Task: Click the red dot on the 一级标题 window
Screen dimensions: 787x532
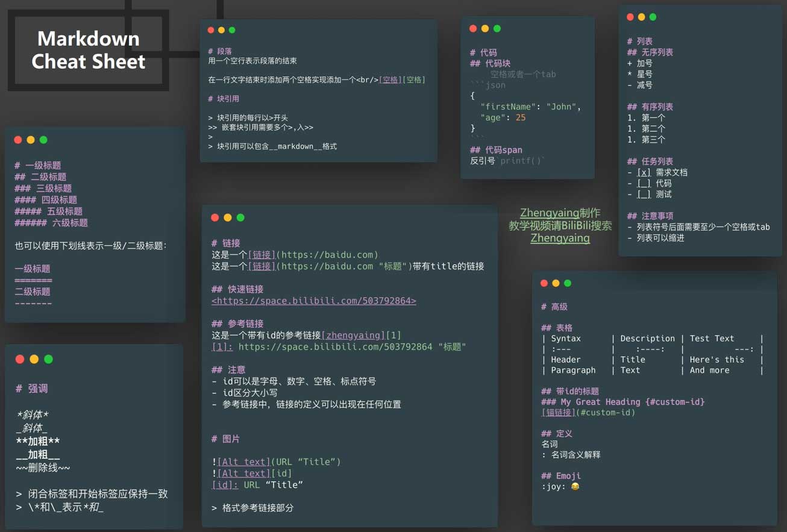Action: [18, 140]
